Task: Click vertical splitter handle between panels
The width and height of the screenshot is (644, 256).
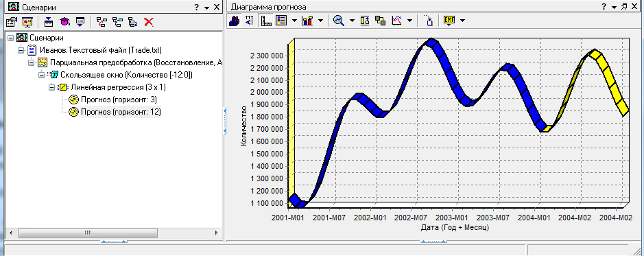Action: (x=225, y=121)
